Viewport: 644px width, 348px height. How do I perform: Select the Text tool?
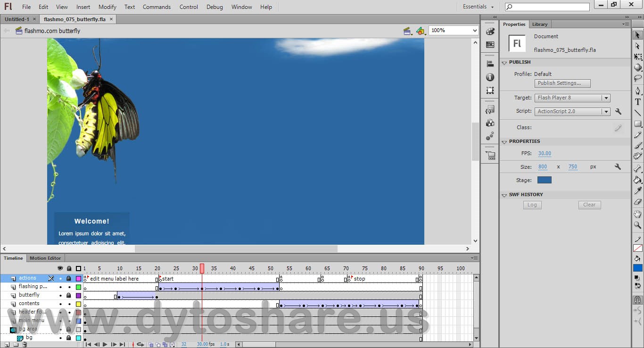point(637,102)
